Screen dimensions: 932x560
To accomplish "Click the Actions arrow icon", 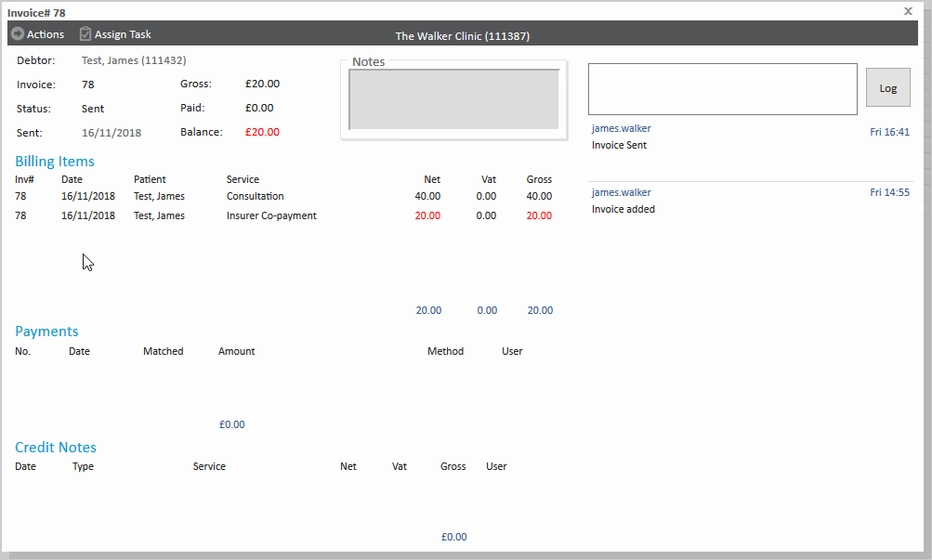I will click(x=18, y=34).
